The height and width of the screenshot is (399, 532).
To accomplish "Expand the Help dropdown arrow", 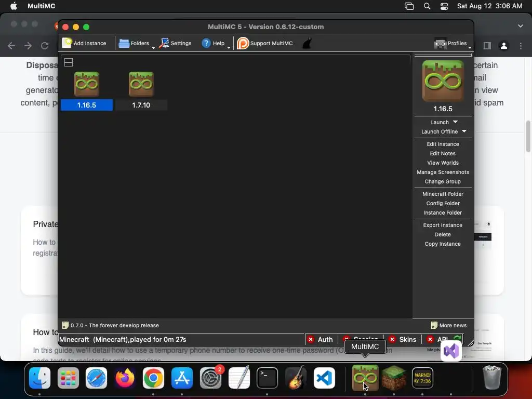I will click(229, 47).
